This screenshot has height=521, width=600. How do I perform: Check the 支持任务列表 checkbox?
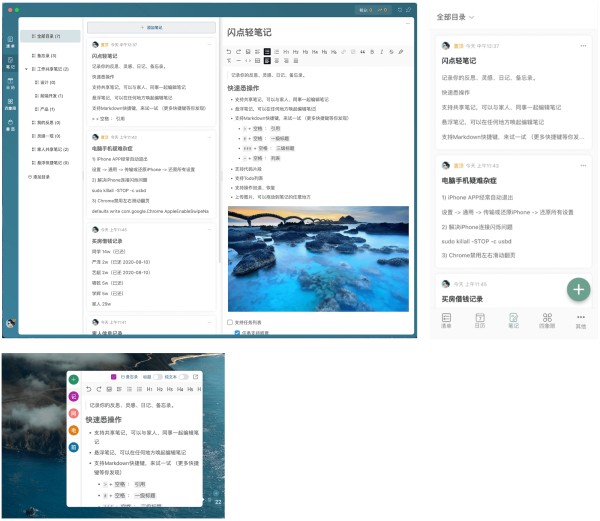tap(230, 322)
